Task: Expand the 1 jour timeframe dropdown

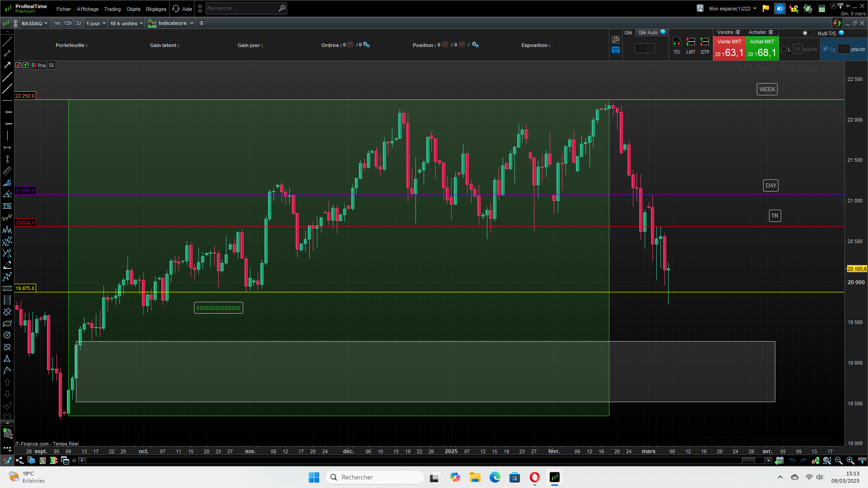Action: [x=96, y=23]
